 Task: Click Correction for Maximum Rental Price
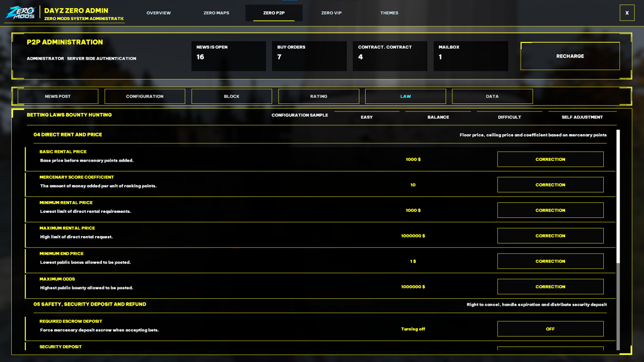tap(550, 236)
